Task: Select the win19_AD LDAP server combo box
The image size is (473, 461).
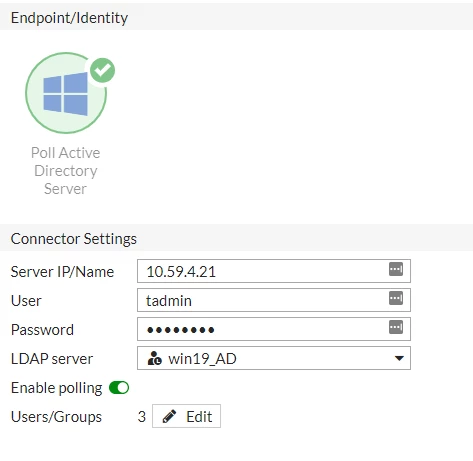Action: coord(274,358)
